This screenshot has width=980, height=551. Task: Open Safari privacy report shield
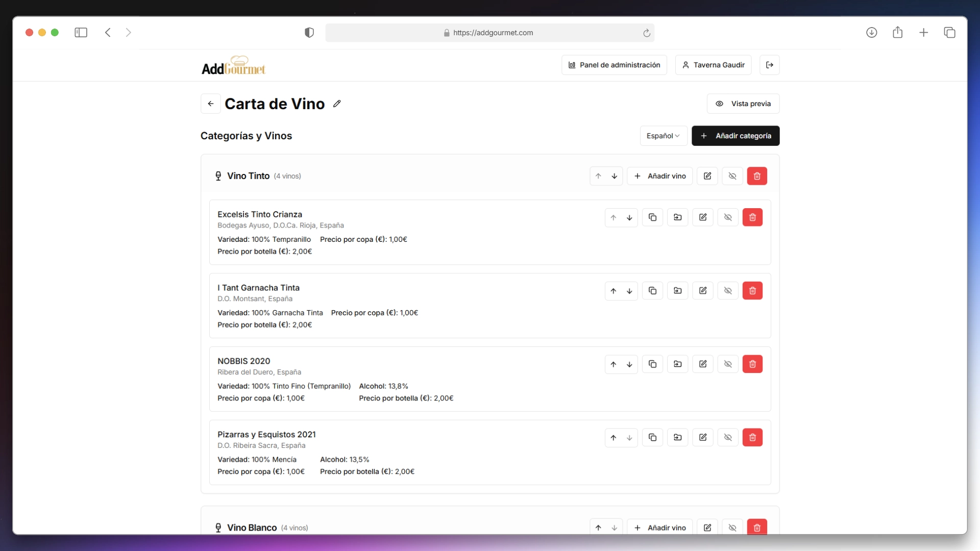(x=309, y=33)
